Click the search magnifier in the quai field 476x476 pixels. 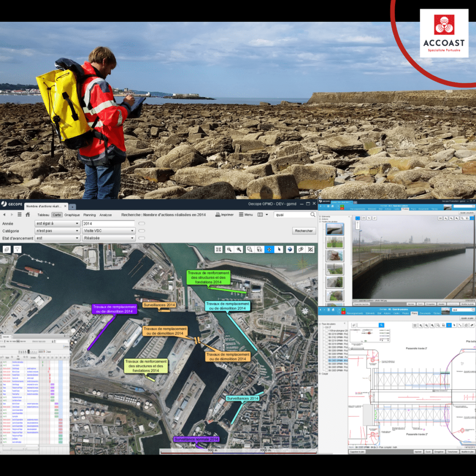[x=313, y=215]
